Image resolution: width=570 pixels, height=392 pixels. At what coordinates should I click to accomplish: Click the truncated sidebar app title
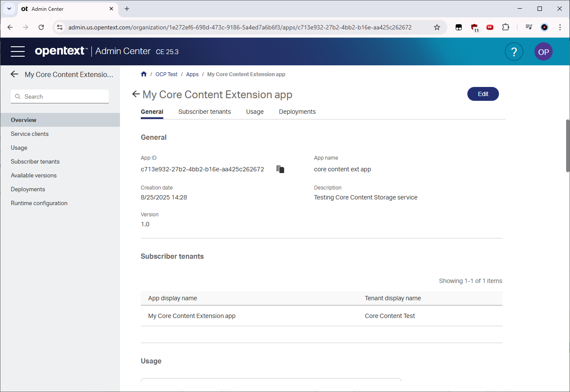click(69, 74)
